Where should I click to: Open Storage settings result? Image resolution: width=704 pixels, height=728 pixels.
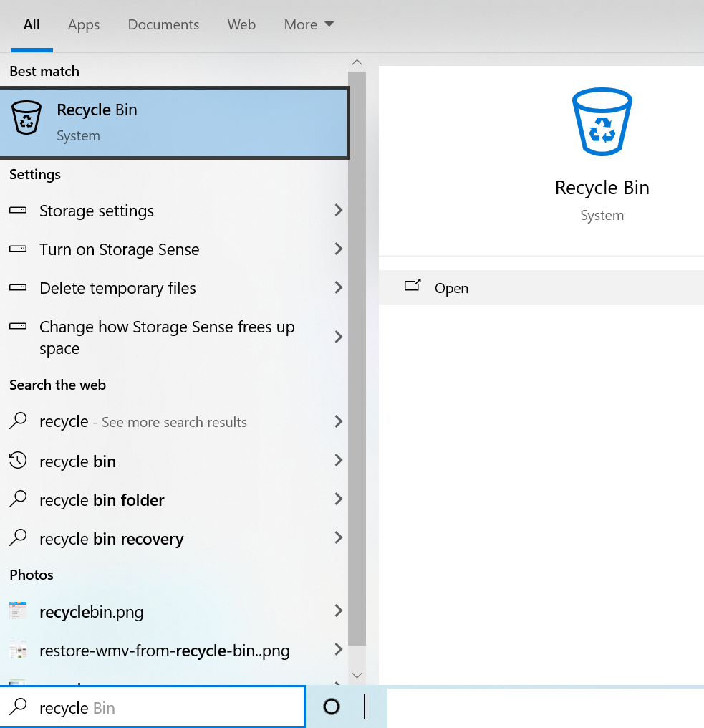[174, 211]
